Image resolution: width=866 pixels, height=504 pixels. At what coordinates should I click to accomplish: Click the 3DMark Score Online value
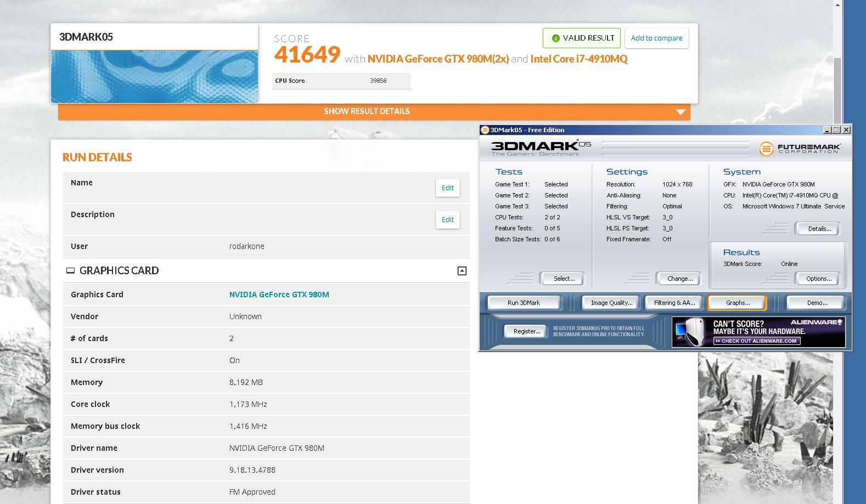789,264
